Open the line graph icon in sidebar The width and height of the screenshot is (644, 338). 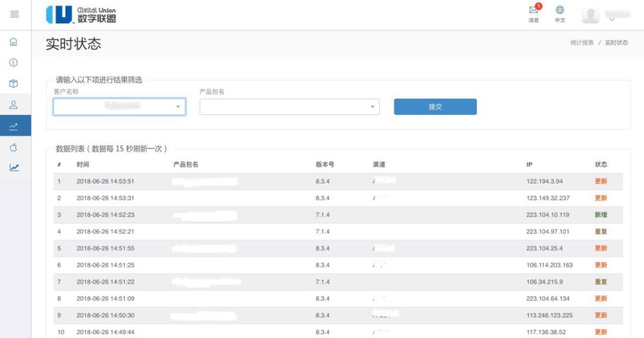14,168
